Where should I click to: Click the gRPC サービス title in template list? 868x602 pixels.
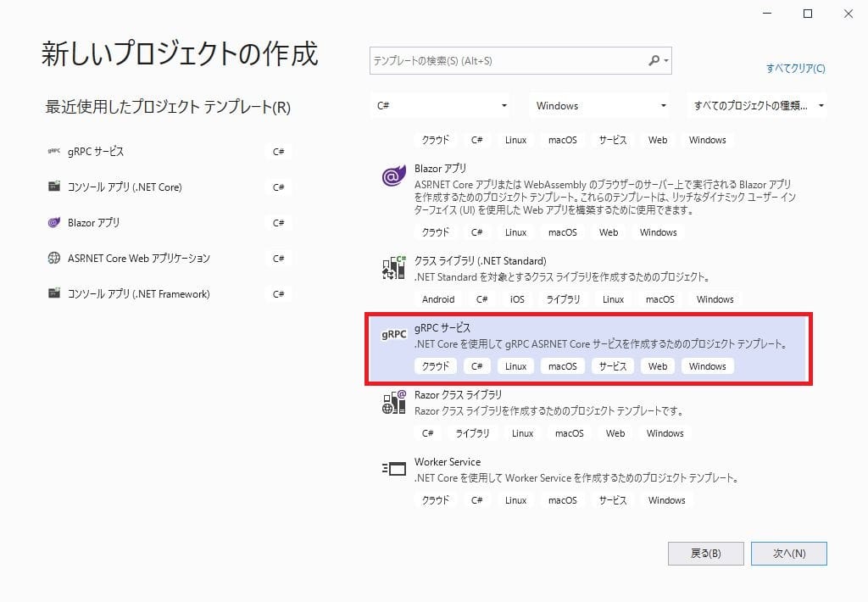442,328
